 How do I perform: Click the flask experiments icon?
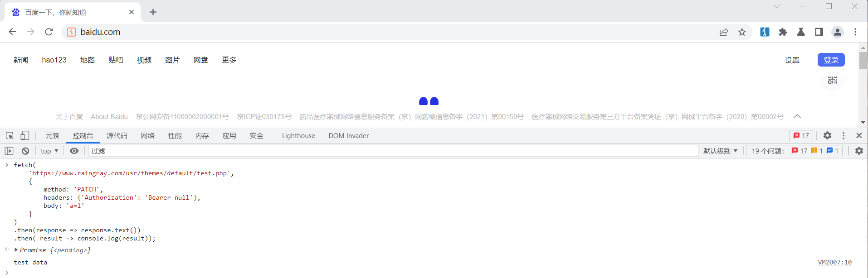coord(801,32)
